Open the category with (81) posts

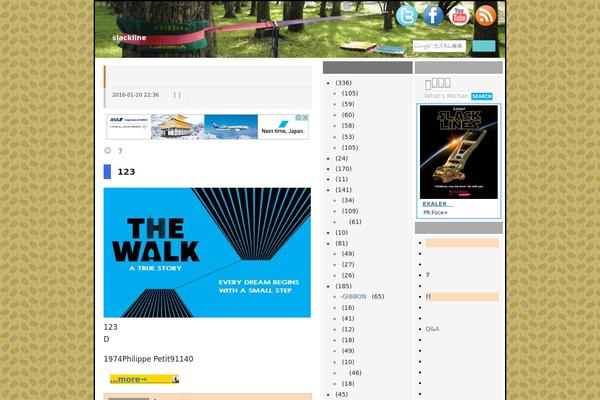(341, 243)
